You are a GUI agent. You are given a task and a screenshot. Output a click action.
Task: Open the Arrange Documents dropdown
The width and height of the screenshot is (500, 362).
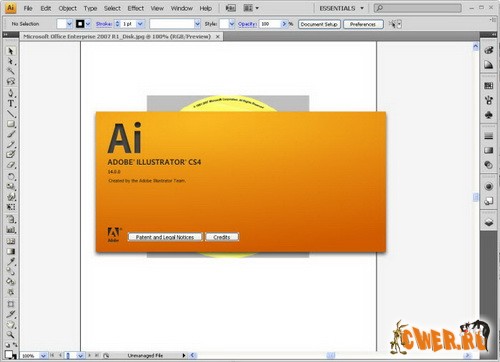pyautogui.click(x=251, y=8)
